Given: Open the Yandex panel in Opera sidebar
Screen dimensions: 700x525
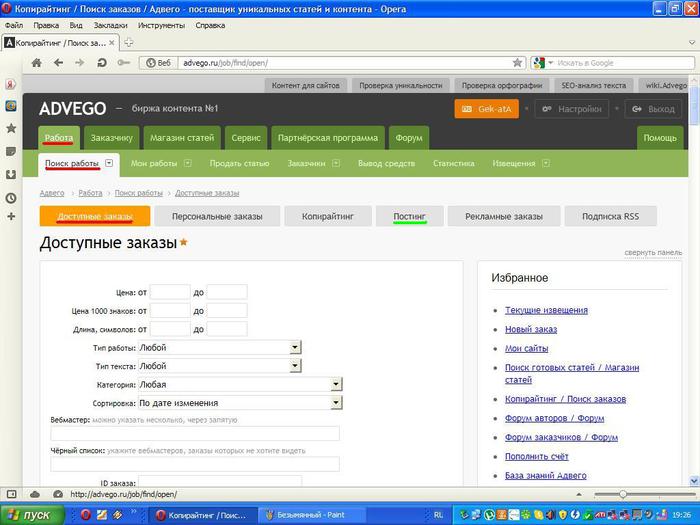Looking at the screenshot, I should (11, 84).
